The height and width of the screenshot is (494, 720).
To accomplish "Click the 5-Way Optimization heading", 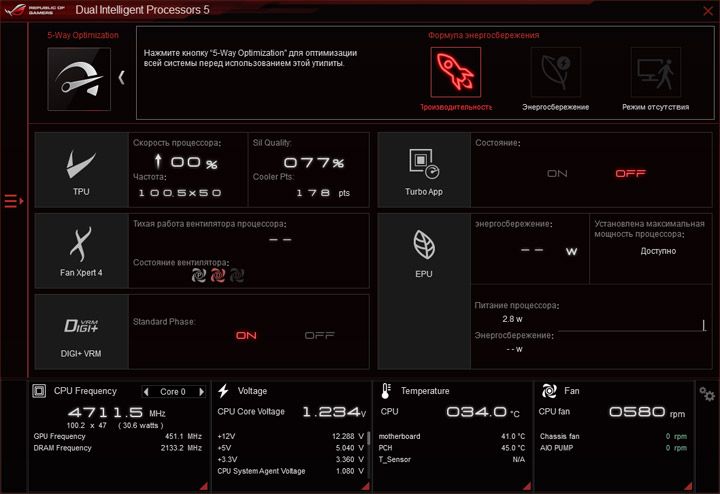I will point(83,35).
